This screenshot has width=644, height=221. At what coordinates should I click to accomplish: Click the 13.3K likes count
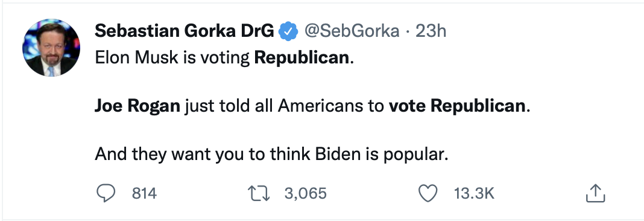(474, 193)
